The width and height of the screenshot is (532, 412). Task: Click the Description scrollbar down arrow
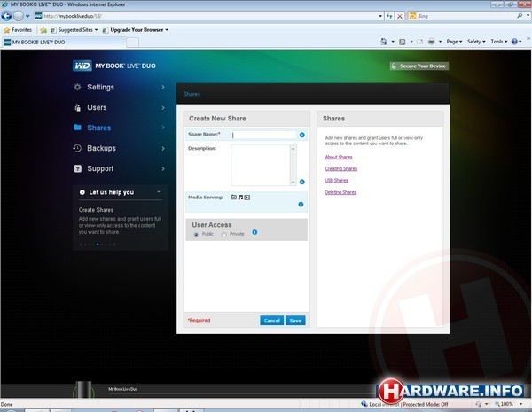tap(293, 183)
